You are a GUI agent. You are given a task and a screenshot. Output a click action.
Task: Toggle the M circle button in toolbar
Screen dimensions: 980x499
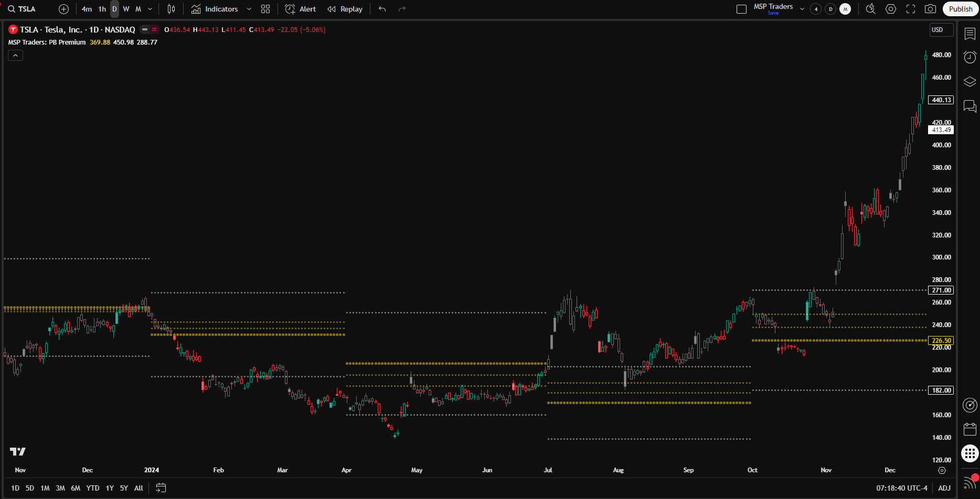[845, 9]
